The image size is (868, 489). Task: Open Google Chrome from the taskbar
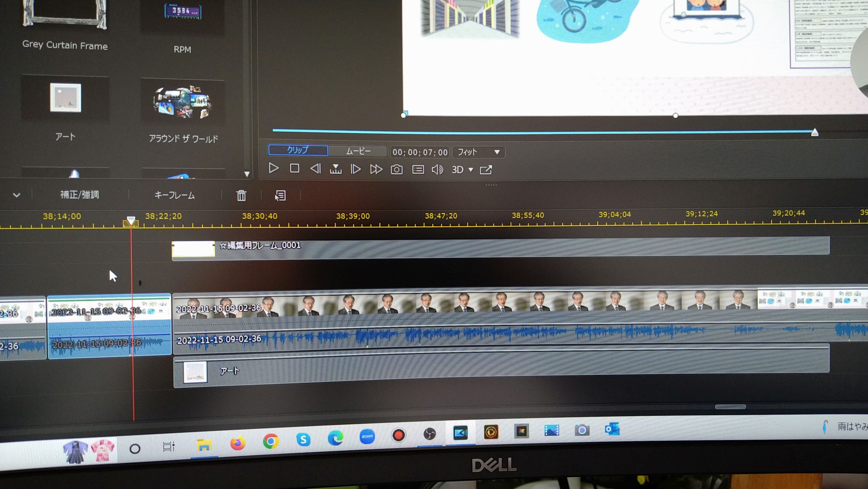pyautogui.click(x=271, y=441)
